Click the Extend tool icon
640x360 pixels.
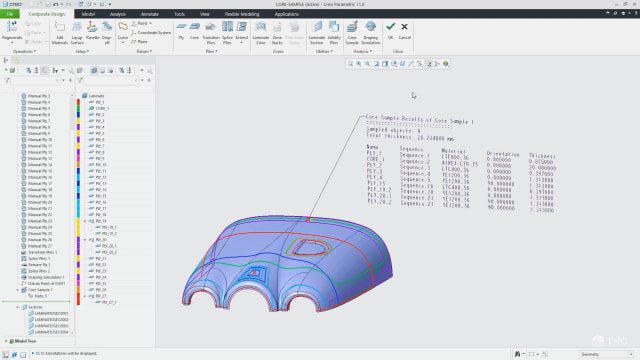242,27
